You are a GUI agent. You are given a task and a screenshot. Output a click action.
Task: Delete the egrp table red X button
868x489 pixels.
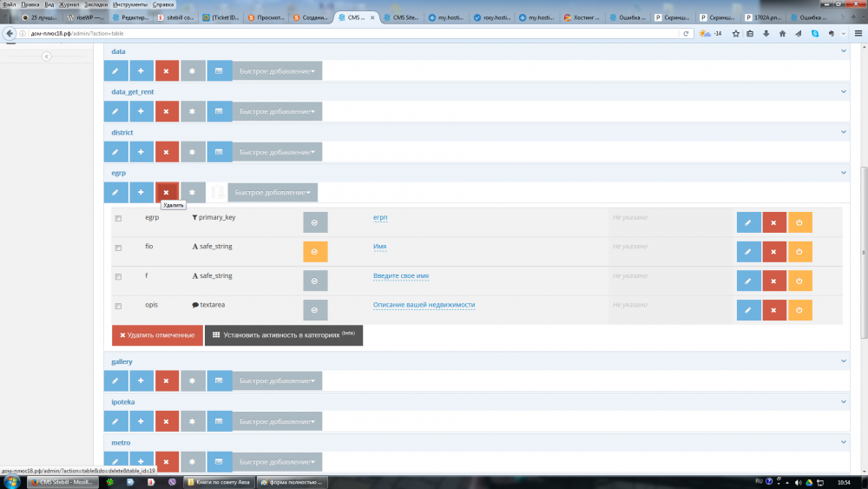(x=167, y=192)
